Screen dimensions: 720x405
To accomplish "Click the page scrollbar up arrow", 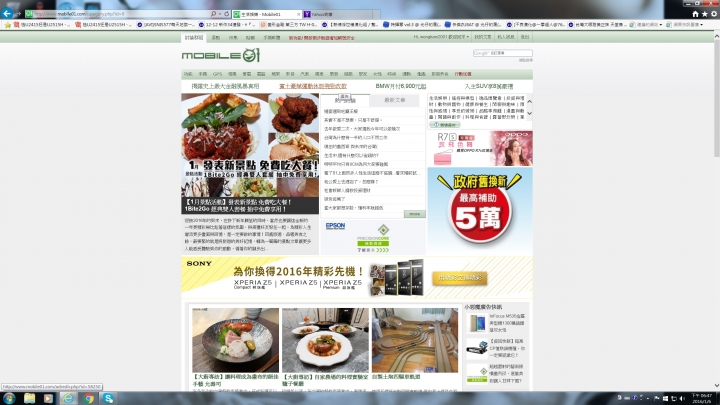I will click(716, 36).
